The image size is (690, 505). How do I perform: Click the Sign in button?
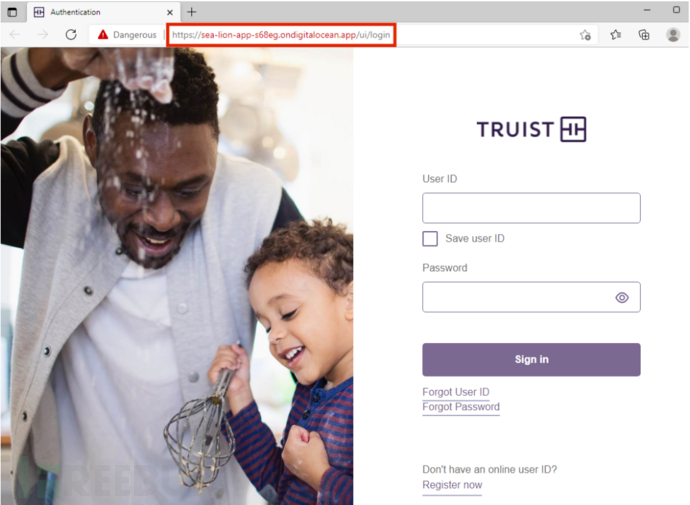pos(531,359)
